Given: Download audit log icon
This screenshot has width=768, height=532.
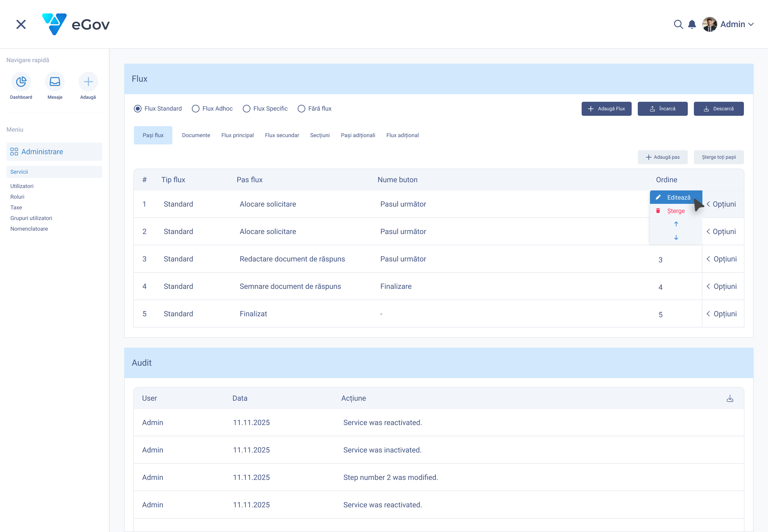Looking at the screenshot, I should click(x=730, y=398).
